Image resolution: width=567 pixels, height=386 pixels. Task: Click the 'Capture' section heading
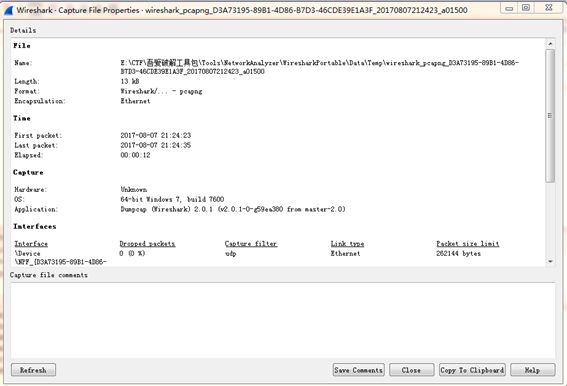[28, 172]
